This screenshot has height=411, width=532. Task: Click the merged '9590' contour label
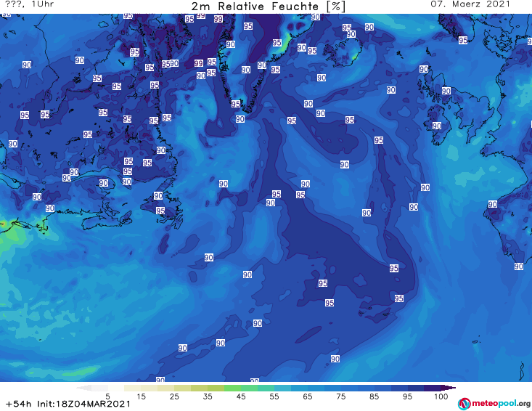tap(170, 63)
